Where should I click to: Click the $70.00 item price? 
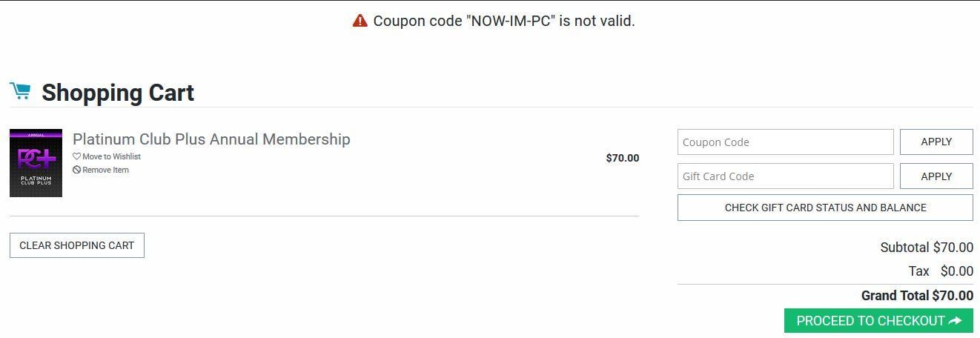tap(622, 158)
